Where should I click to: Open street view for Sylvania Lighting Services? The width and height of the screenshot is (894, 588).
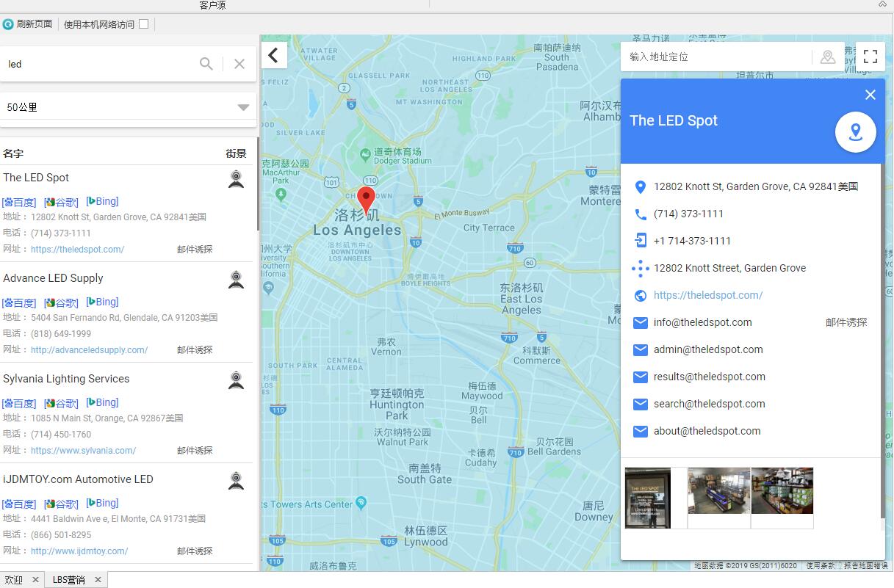[236, 380]
